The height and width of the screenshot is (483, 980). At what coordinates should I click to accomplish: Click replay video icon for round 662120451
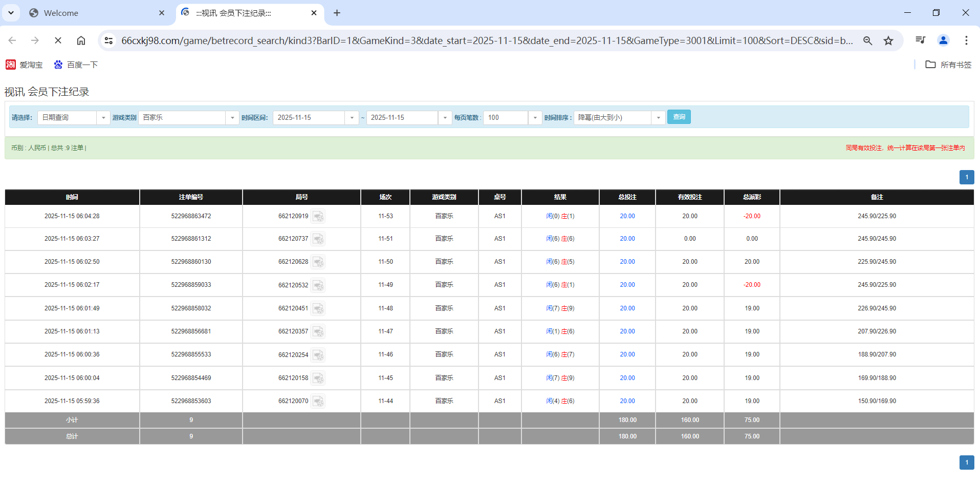[318, 308]
